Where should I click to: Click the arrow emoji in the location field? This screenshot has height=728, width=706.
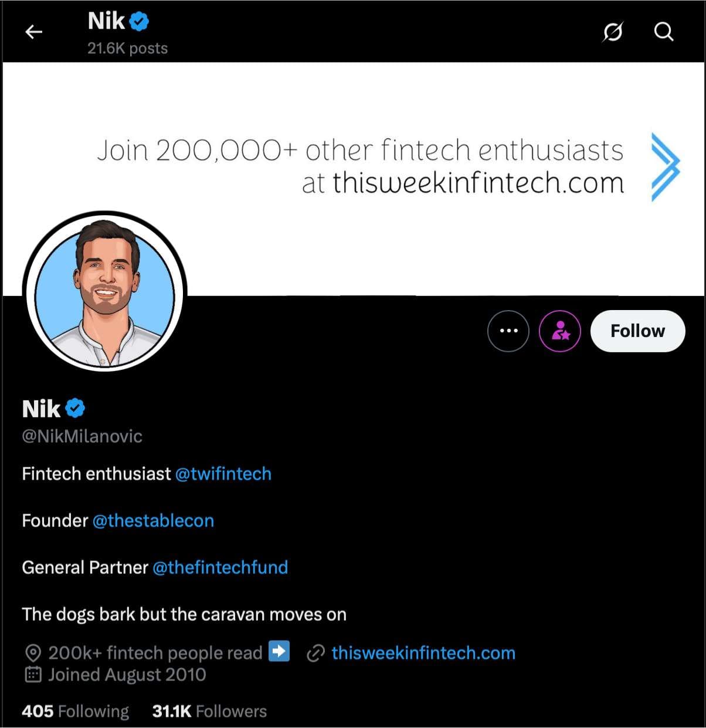coord(280,651)
